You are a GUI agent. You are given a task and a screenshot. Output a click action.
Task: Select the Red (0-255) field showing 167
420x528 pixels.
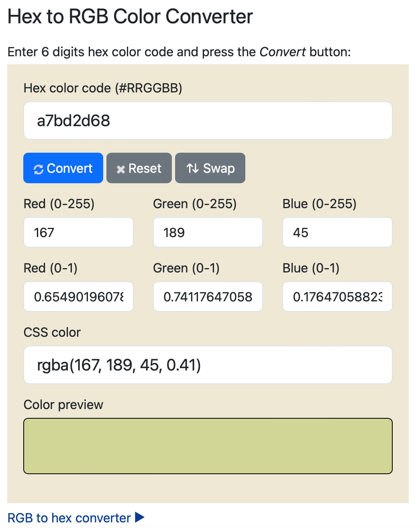pyautogui.click(x=78, y=232)
